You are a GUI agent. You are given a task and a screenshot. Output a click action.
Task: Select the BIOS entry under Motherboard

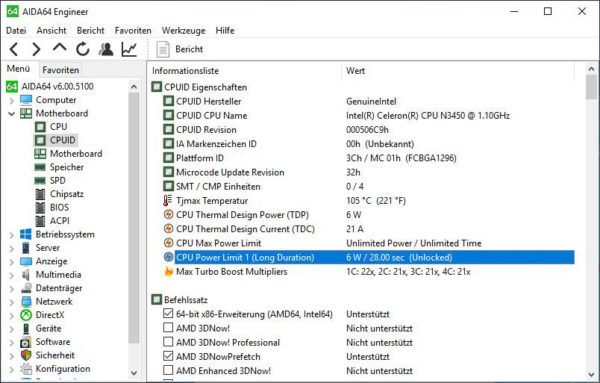click(59, 207)
